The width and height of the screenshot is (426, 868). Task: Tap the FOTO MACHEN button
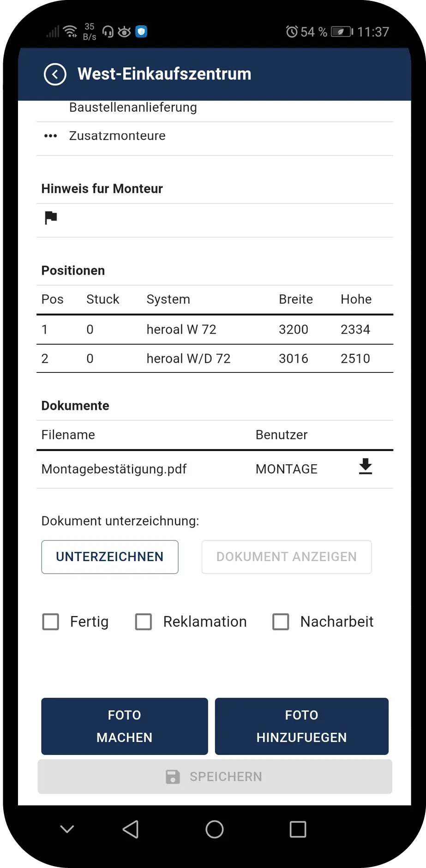click(x=125, y=726)
